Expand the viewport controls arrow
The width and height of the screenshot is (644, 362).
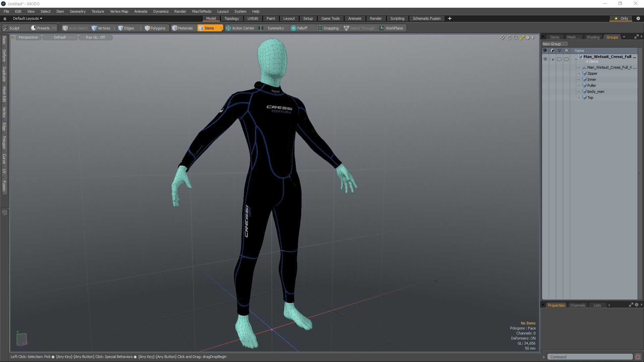coord(533,38)
